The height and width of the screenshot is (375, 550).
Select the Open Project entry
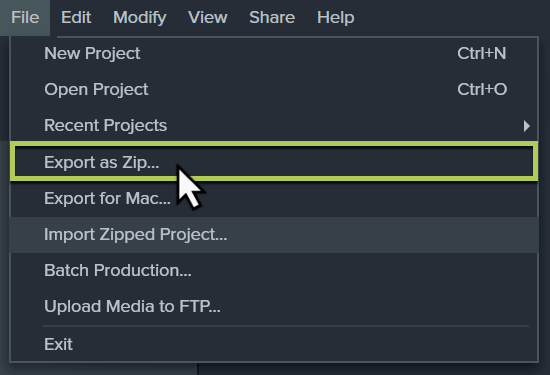pos(274,89)
